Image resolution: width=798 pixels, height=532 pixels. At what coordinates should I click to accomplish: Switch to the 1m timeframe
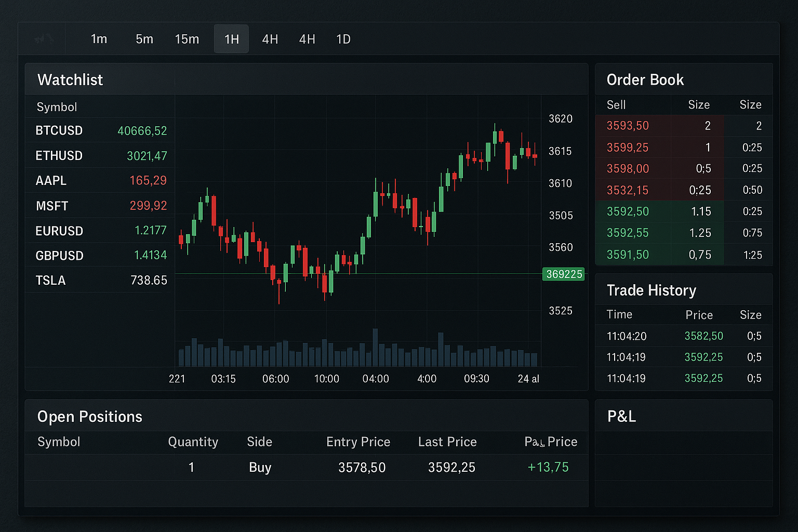click(99, 39)
